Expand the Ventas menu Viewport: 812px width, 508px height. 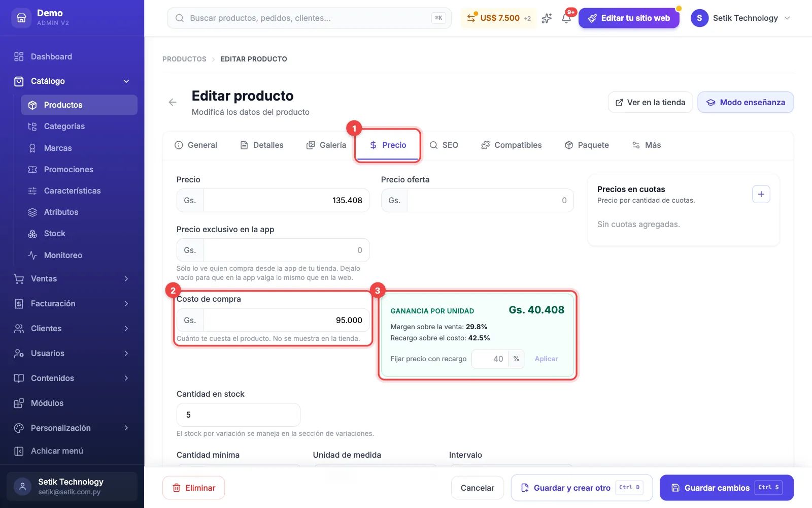coord(72,278)
